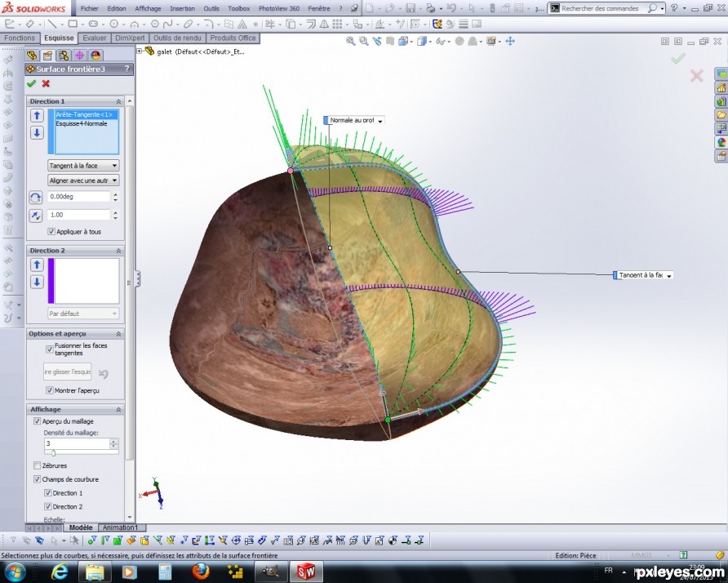Click Zoom to Area icon in viewport
The width and height of the screenshot is (728, 583).
point(363,41)
